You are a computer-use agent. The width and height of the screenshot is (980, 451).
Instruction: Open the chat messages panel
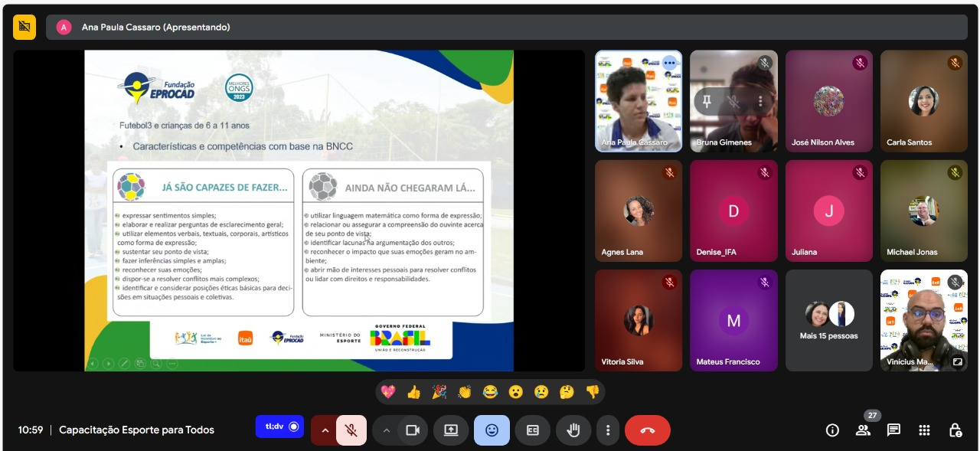[x=893, y=430]
